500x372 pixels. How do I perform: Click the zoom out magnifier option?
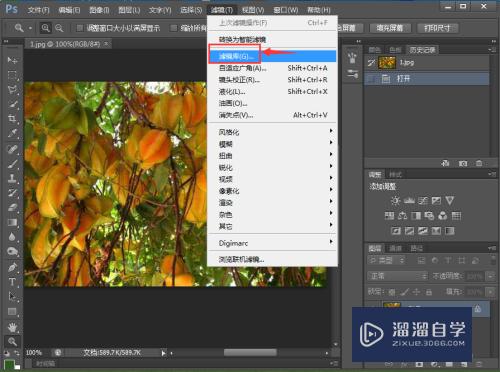coord(59,28)
